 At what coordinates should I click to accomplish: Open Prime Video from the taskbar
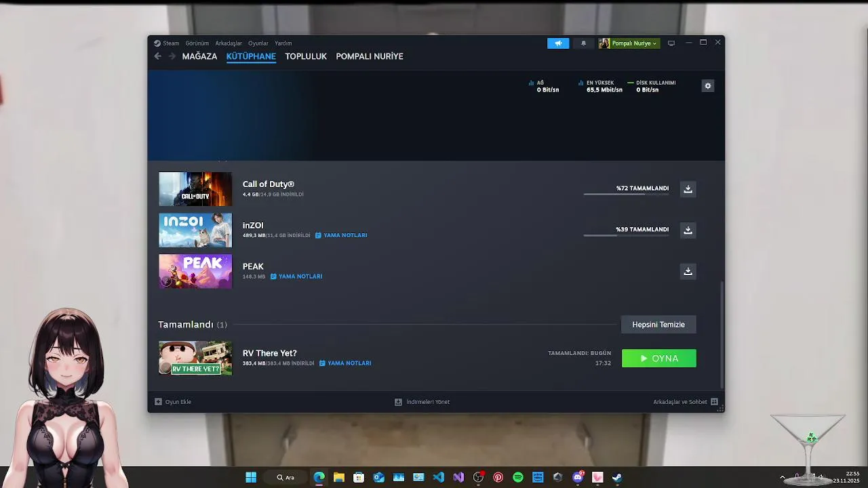pyautogui.click(x=538, y=477)
